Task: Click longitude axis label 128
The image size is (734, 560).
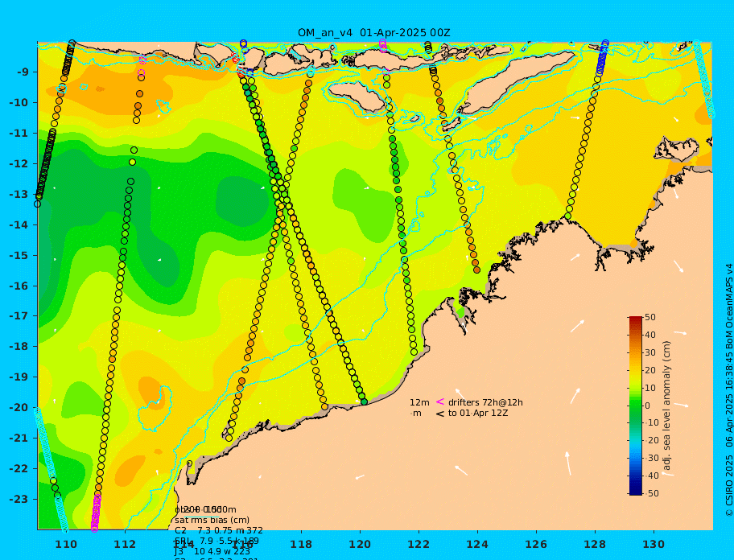Action: (x=595, y=544)
